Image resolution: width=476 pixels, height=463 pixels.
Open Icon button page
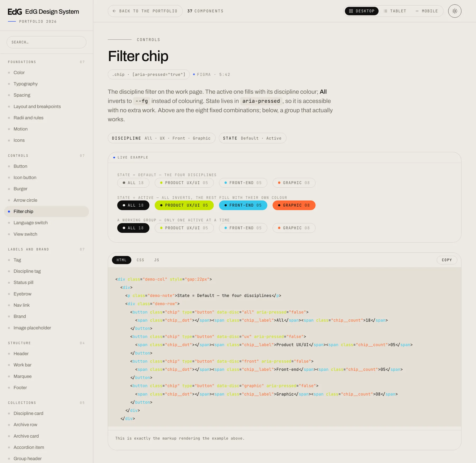(47, 178)
